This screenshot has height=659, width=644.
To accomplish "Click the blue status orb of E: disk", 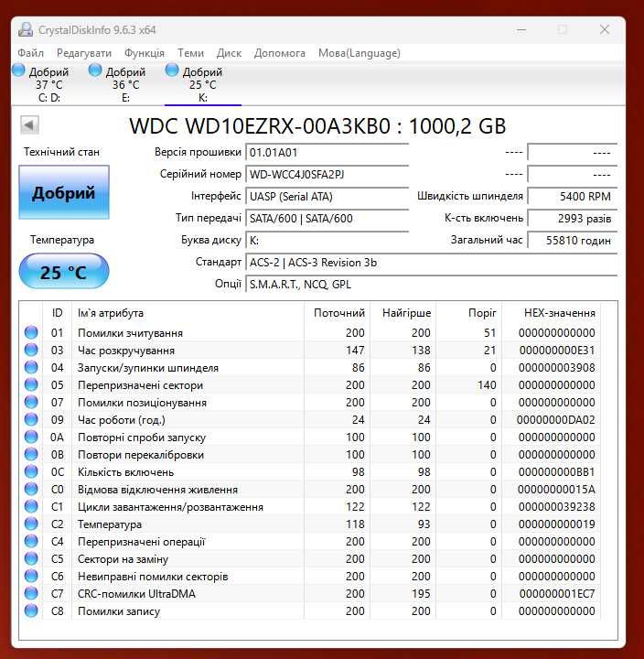I will (95, 70).
